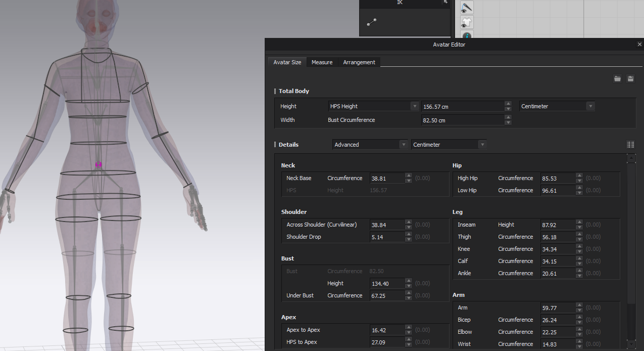
Task: Click the grid table view icon in Details
Action: click(630, 145)
